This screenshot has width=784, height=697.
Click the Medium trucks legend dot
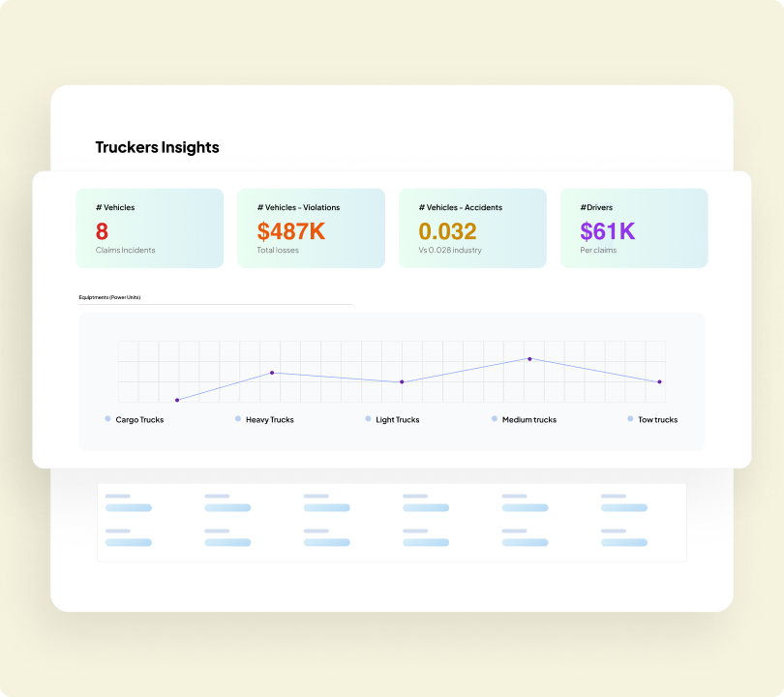pos(495,419)
